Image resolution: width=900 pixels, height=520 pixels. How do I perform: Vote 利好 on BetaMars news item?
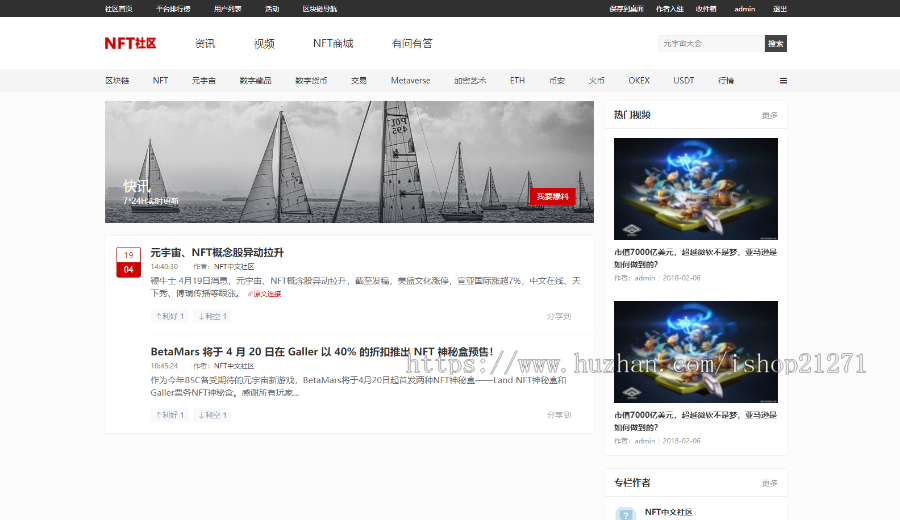[170, 415]
